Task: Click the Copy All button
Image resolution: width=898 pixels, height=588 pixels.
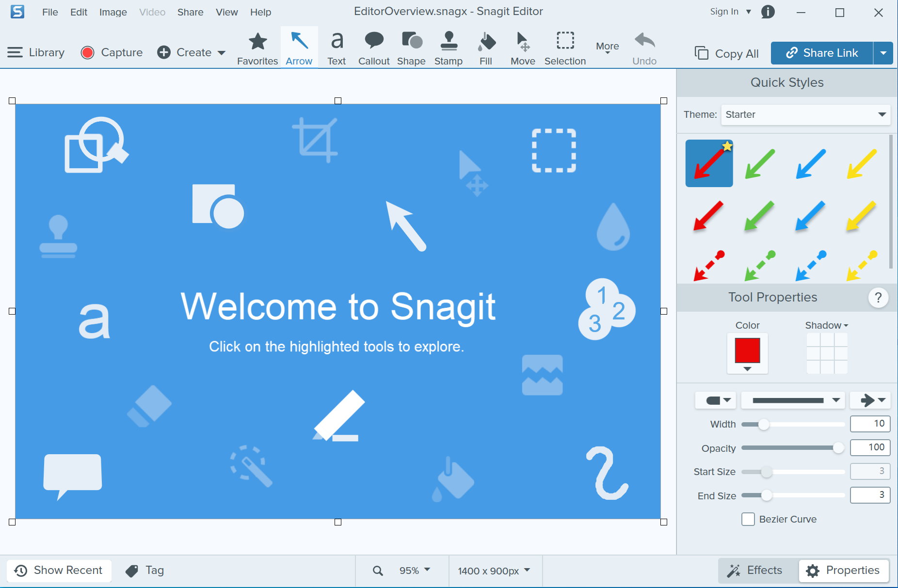Action: [726, 53]
